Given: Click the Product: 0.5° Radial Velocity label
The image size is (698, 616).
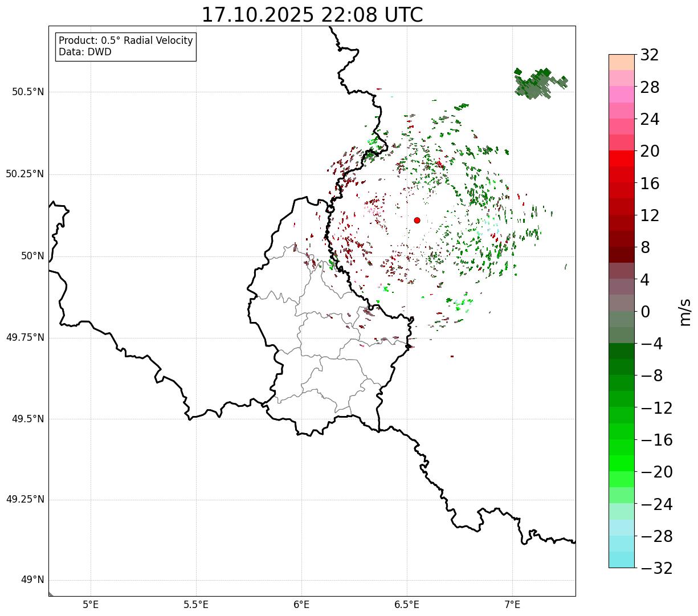Looking at the screenshot, I should coord(126,41).
